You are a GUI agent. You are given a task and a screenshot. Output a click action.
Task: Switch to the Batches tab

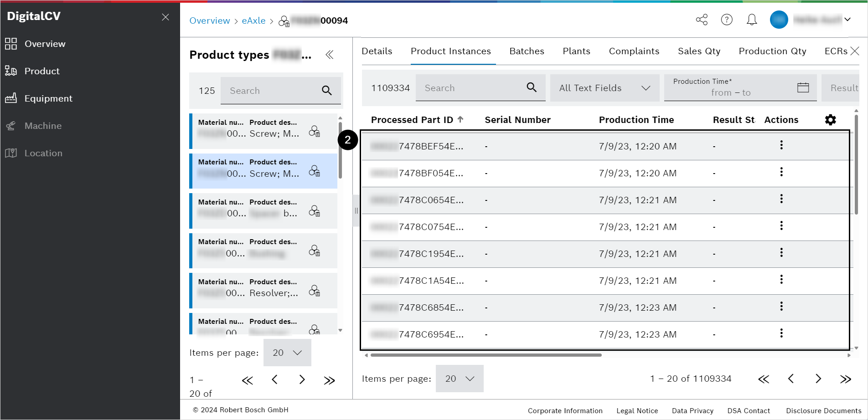(527, 51)
